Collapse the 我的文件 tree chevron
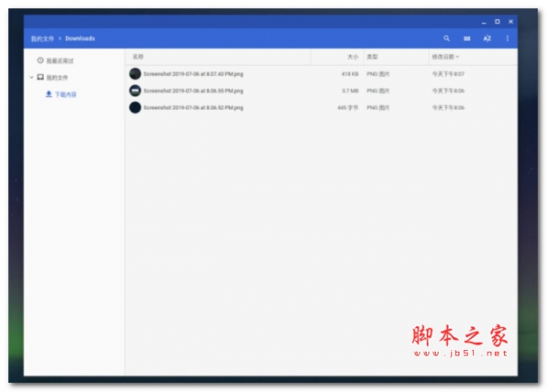The height and width of the screenshot is (392, 547). tap(31, 77)
